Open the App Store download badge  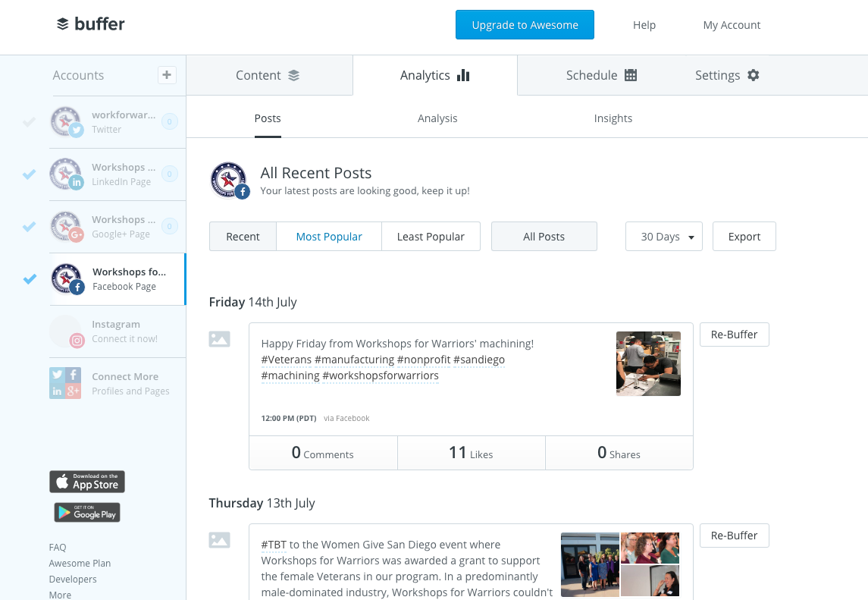87,482
